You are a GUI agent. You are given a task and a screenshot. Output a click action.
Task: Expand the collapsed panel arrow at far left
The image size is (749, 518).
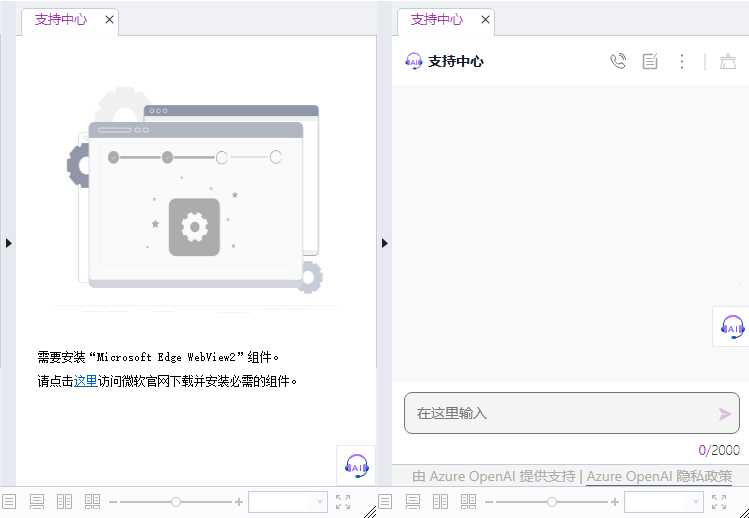click(9, 242)
